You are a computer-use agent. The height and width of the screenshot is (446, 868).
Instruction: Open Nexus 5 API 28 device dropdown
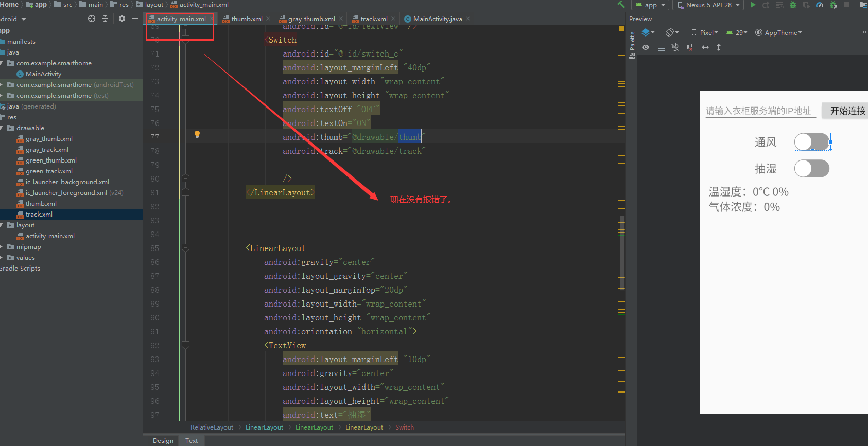tap(708, 5)
